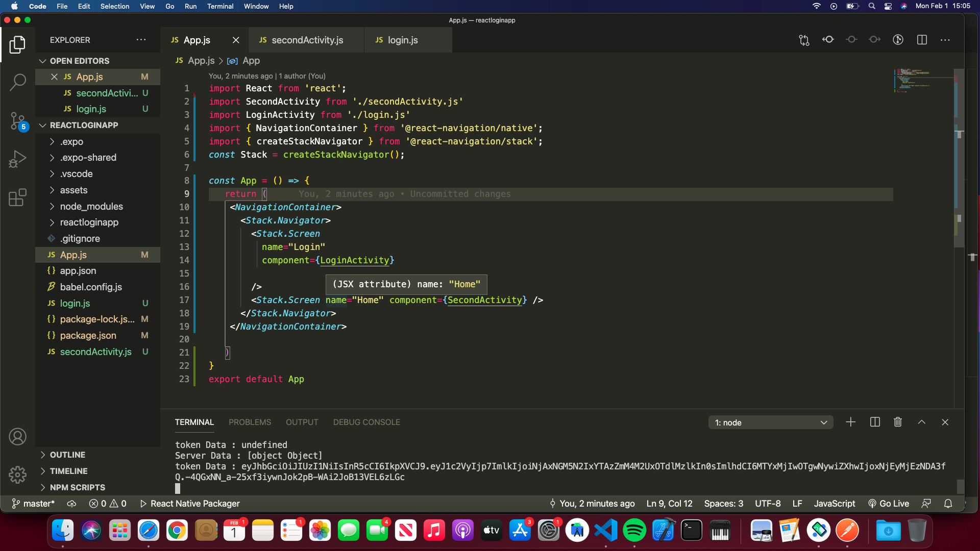Switch to the secondActivity.js editor tab
980x551 pixels.
pos(307,40)
